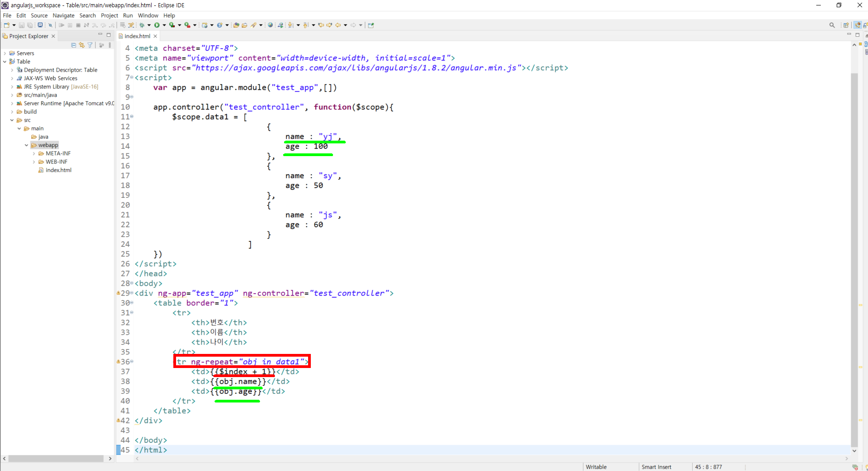Viewport: 868px width, 471px height.
Task: Click the Save All icon
Action: [30, 25]
